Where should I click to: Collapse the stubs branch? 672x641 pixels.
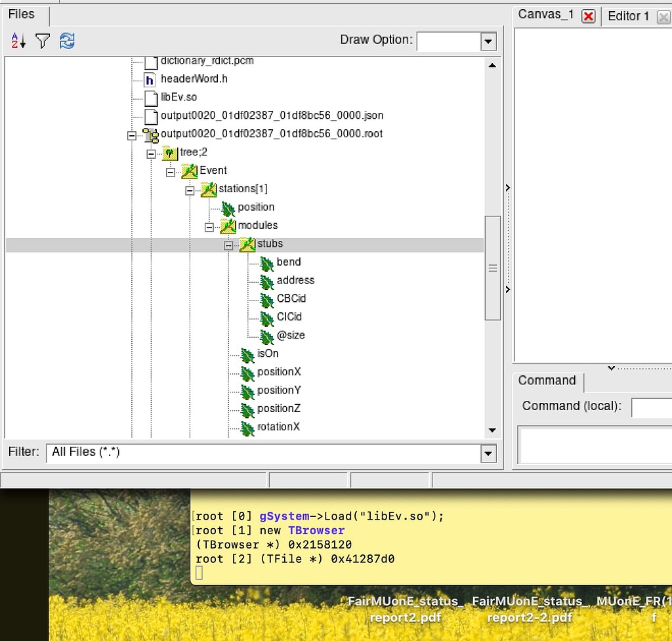[x=228, y=244]
